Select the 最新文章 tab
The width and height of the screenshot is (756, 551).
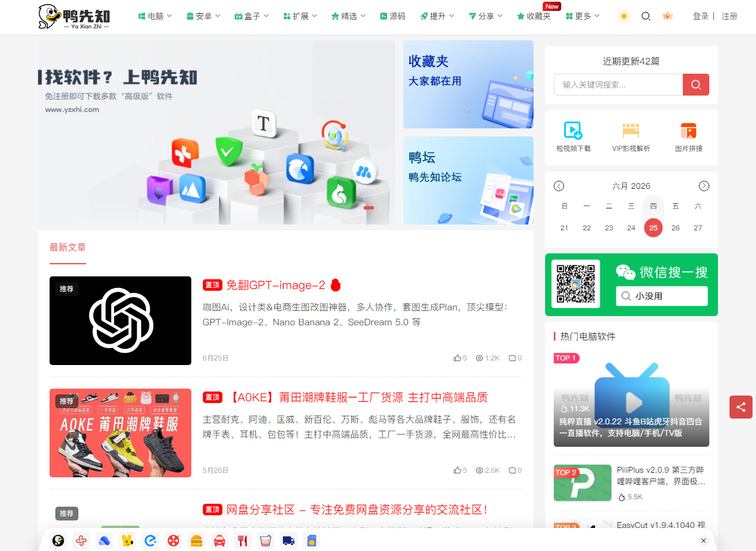pyautogui.click(x=67, y=248)
